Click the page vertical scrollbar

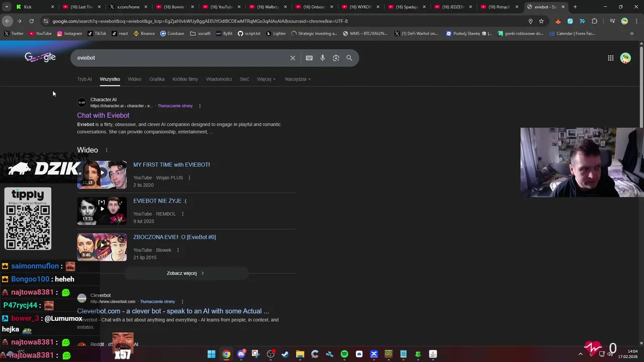tap(641, 85)
